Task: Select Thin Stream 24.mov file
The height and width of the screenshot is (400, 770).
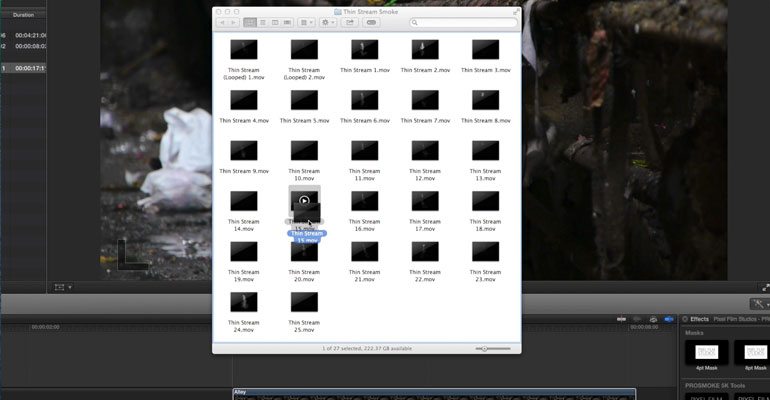Action: click(x=244, y=312)
